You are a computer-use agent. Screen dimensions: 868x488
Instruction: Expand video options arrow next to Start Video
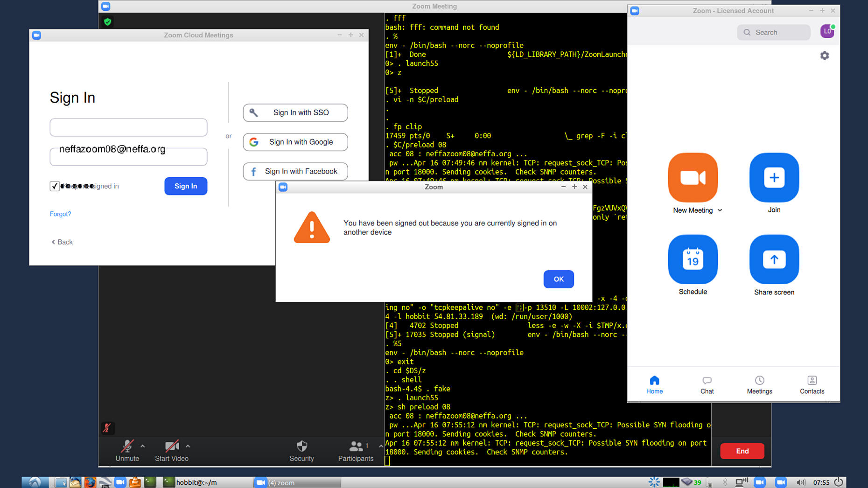188,446
